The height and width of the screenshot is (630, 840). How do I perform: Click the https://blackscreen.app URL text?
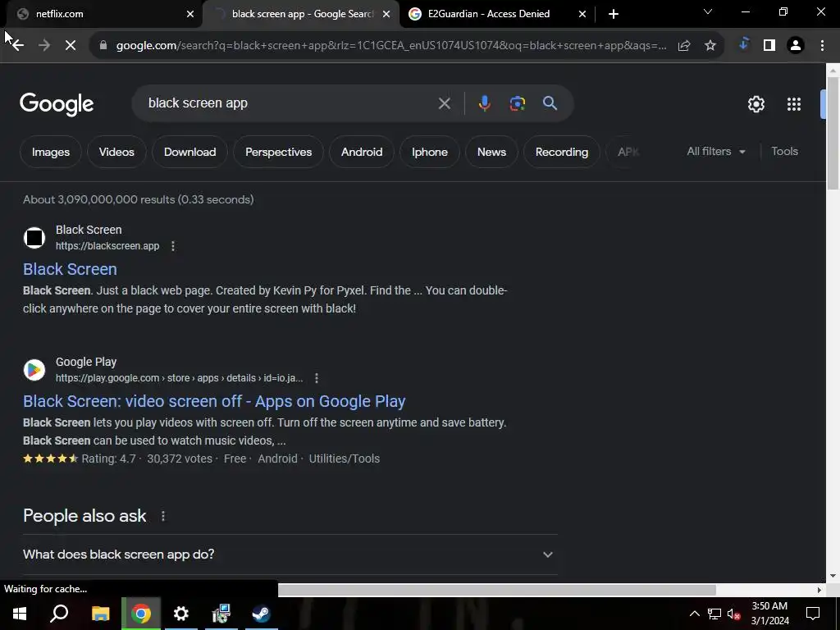point(107,246)
